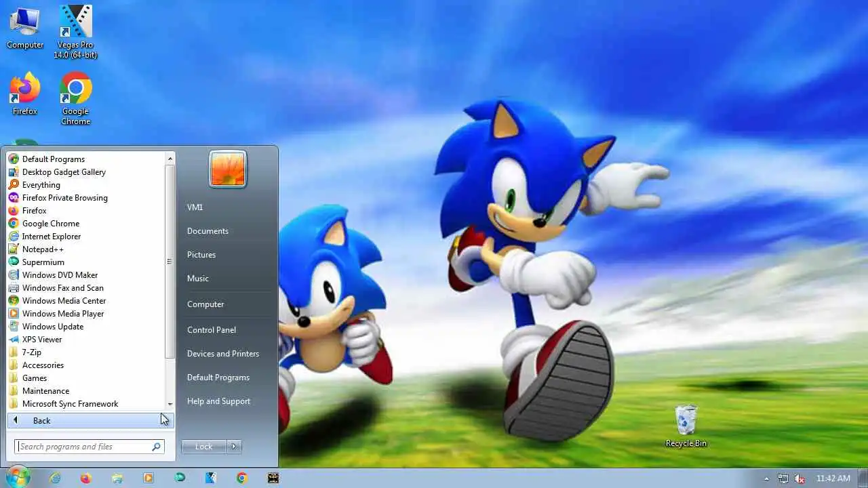The height and width of the screenshot is (488, 868).
Task: Click the programs list scroll up arrow
Action: [170, 159]
